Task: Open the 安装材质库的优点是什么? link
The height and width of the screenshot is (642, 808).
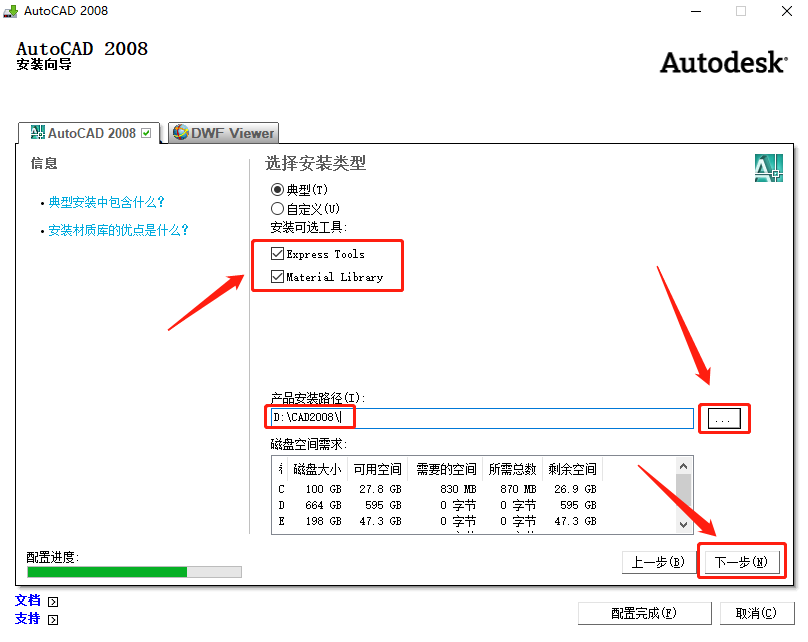Action: tap(119, 230)
